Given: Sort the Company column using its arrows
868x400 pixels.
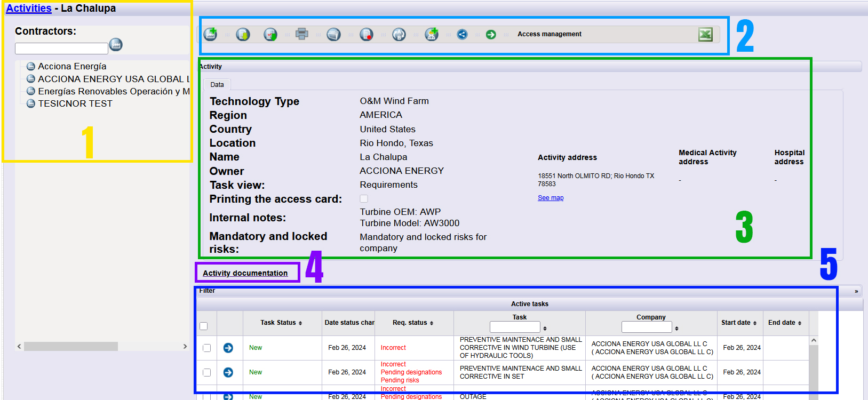Looking at the screenshot, I should click(x=676, y=329).
